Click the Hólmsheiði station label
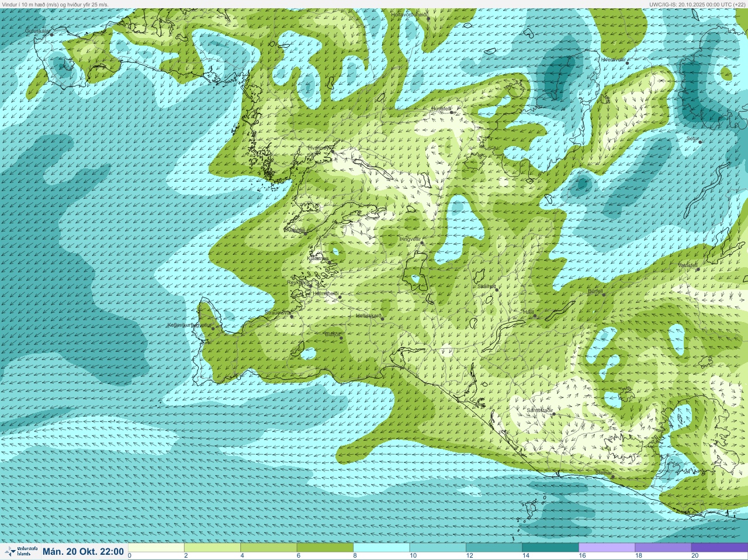The height and width of the screenshot is (560, 748). pyautogui.click(x=325, y=294)
